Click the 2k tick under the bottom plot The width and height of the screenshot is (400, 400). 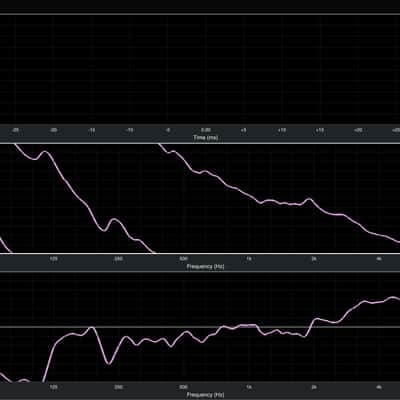tap(314, 387)
